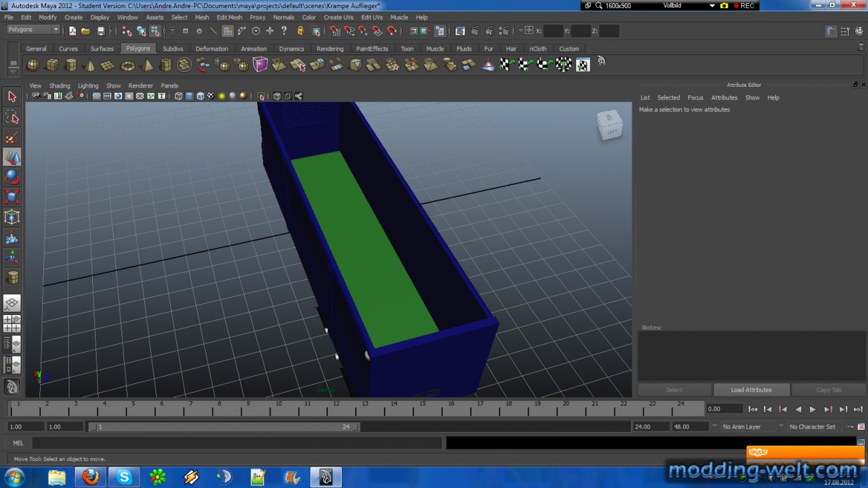Create a polygon cylinder from the shelf
Screen dimensions: 868x488
(70, 65)
